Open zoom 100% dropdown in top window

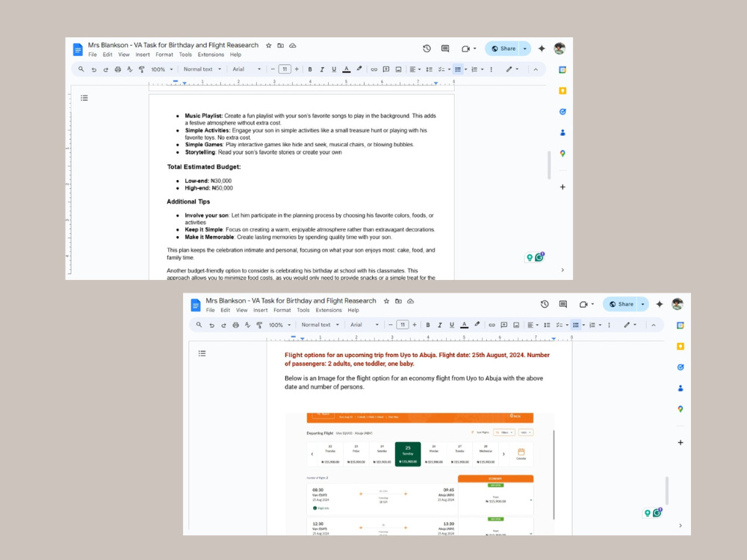pyautogui.click(x=161, y=69)
